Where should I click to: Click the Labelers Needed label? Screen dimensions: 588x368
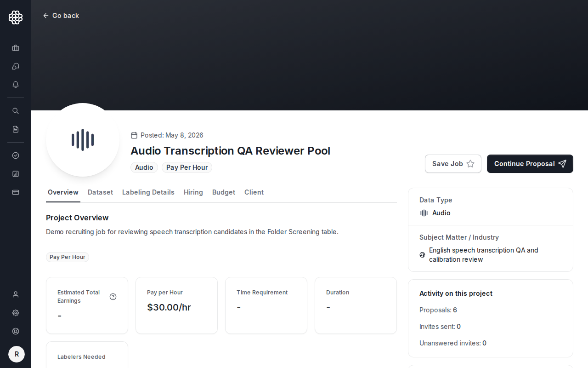point(81,357)
